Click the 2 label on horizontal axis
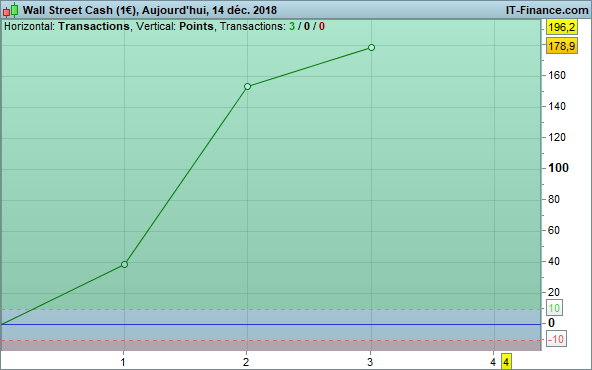 pos(246,362)
